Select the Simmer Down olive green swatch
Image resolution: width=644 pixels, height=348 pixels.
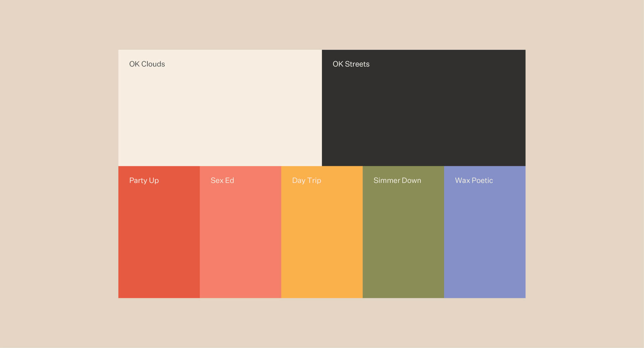pyautogui.click(x=403, y=238)
